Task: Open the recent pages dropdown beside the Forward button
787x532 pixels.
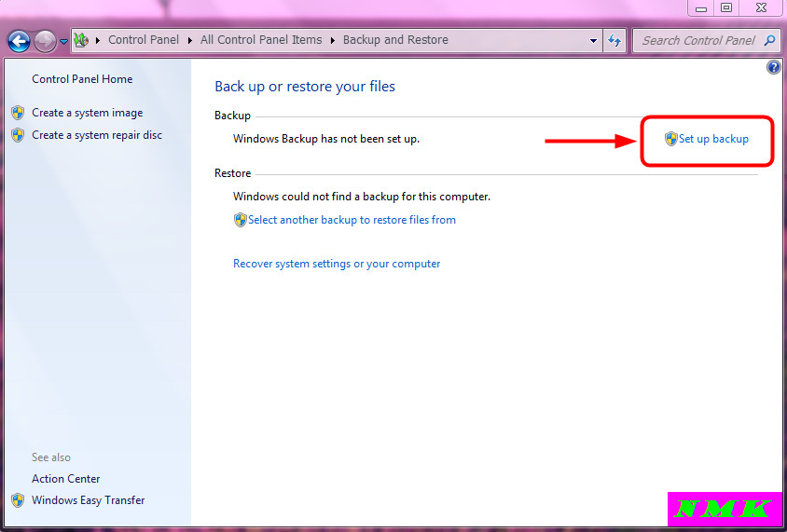Action: (x=63, y=42)
